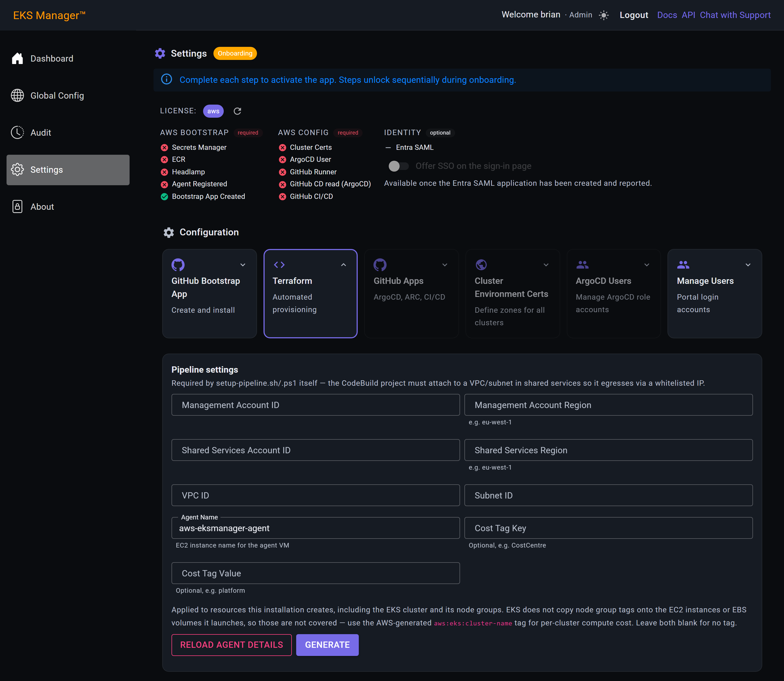Click the red status icon beside Secrets Manager
Screen dimensions: 784x681
tap(164, 147)
